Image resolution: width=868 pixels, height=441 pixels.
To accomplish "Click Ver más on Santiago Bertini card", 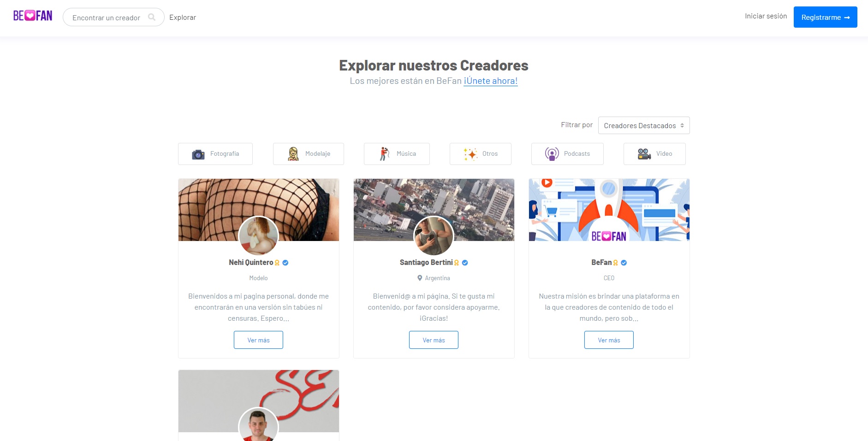I will coord(434,340).
